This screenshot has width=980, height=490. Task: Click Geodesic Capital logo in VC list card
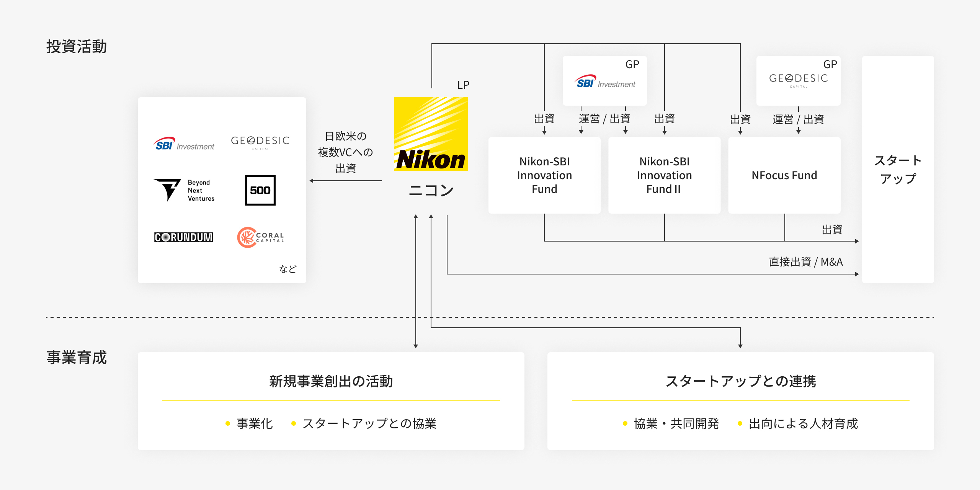point(260,142)
